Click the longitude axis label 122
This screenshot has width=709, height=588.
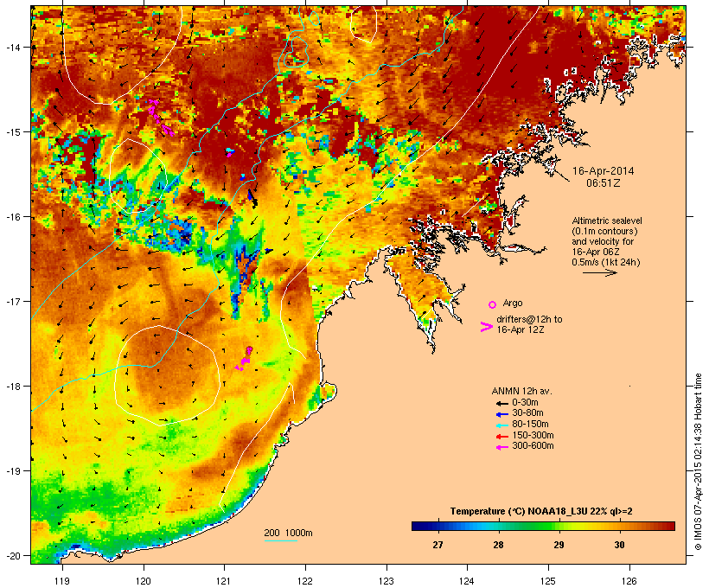pyautogui.click(x=305, y=581)
